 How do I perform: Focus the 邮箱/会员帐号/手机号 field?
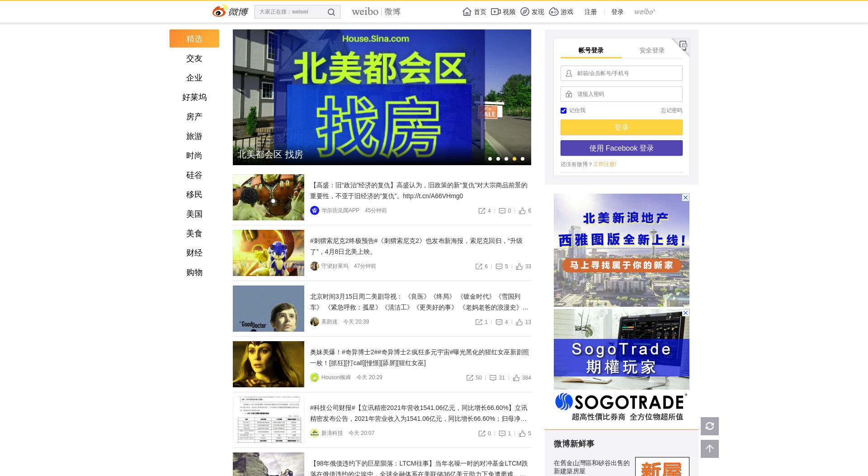(x=622, y=73)
